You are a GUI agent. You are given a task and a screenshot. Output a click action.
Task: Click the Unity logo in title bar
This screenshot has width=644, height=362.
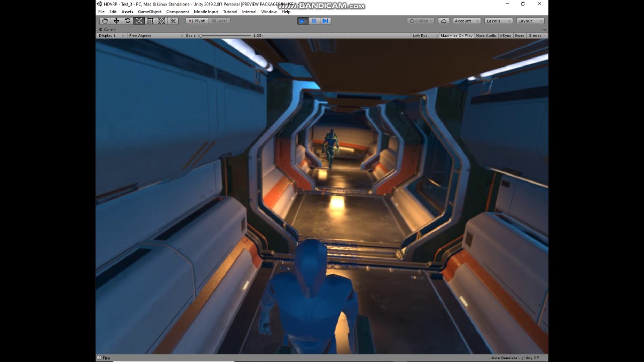pyautogui.click(x=100, y=4)
